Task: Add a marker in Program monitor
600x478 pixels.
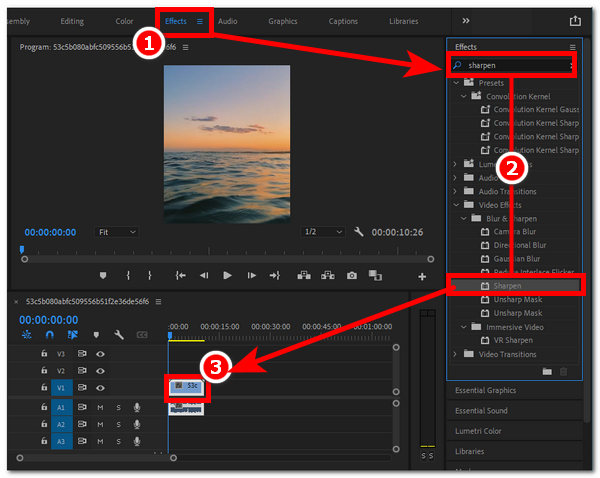Action: click(104, 275)
